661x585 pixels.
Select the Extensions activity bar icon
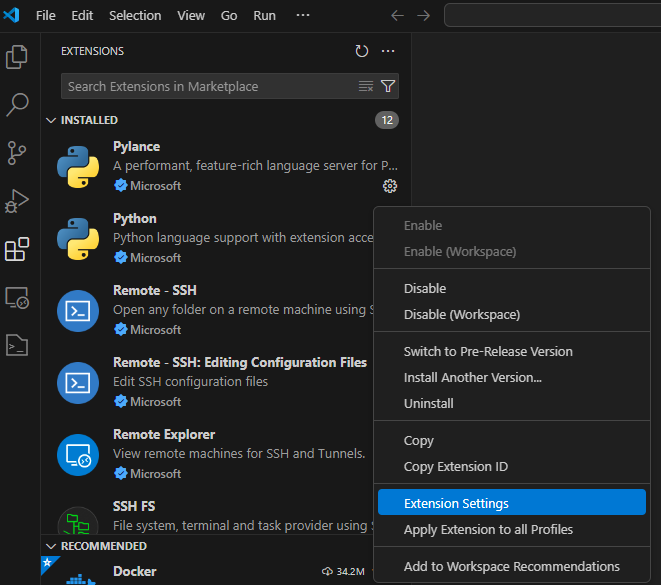tap(17, 249)
